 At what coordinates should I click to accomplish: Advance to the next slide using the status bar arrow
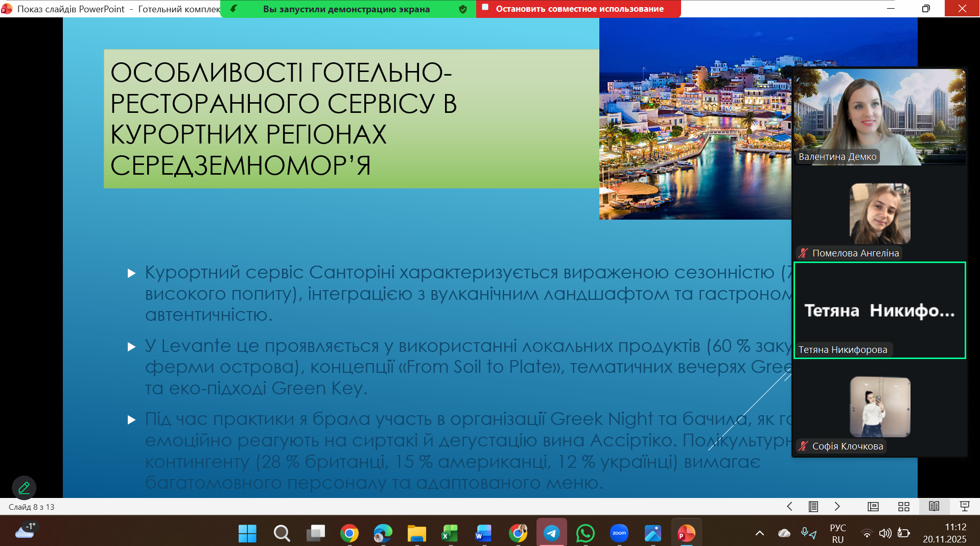pyautogui.click(x=837, y=506)
